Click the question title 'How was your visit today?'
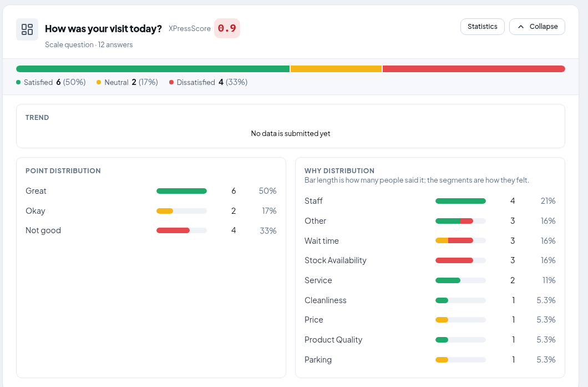The height and width of the screenshot is (387, 588). [x=104, y=28]
